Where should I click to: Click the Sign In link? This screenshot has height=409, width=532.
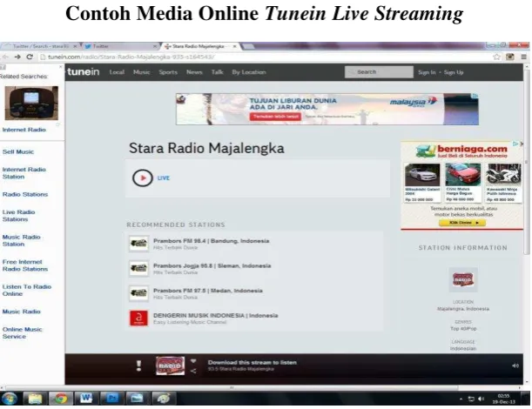click(x=427, y=72)
